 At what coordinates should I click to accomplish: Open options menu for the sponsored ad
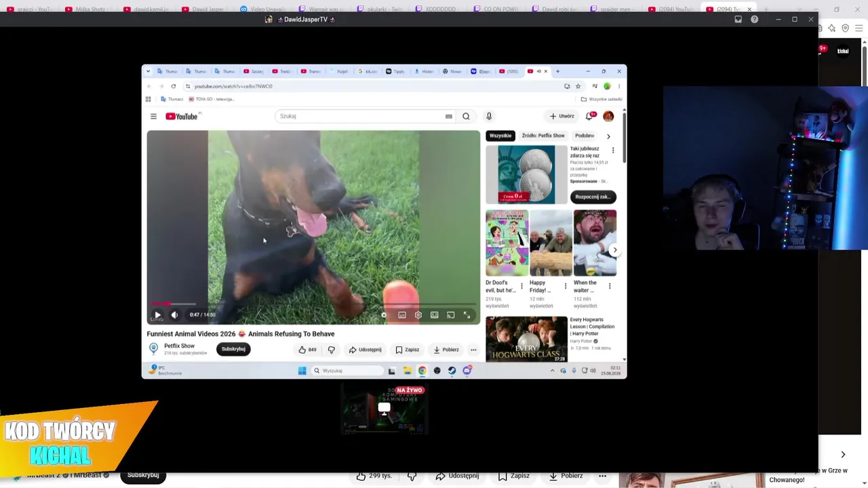click(x=613, y=150)
